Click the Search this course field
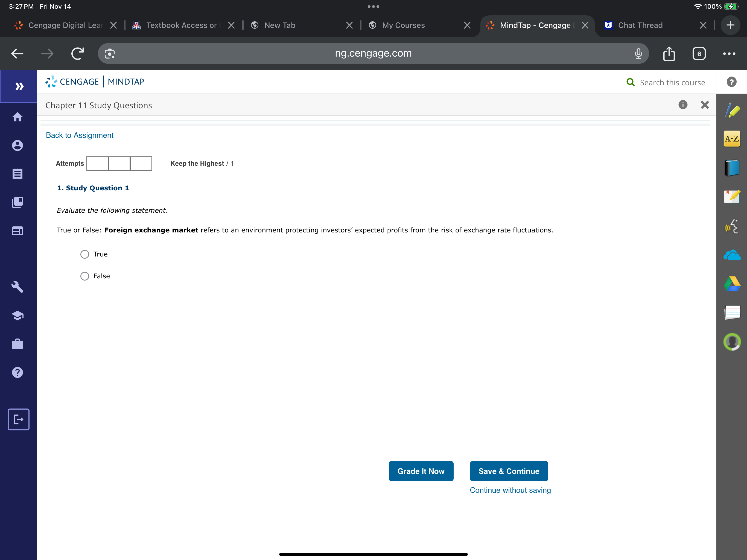Viewport: 747px width, 560px height. 672,83
